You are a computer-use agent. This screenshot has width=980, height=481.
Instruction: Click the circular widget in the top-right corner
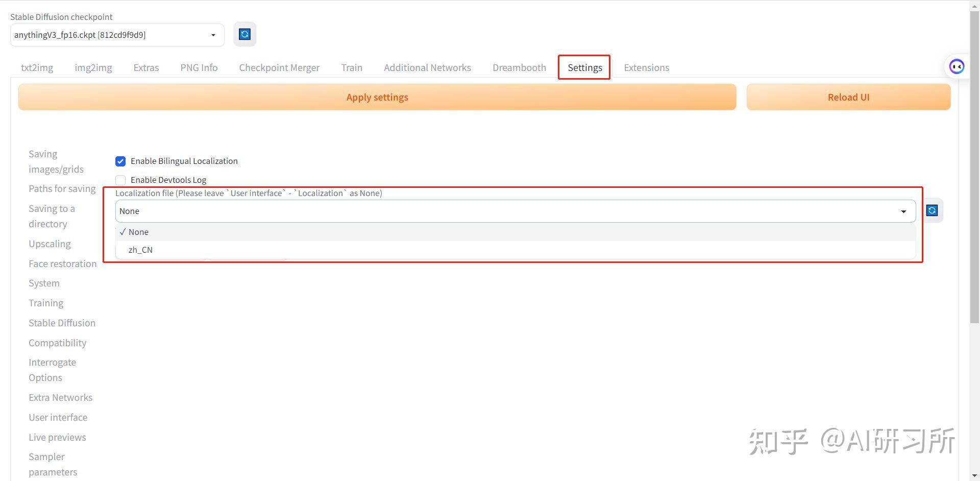coord(957,66)
